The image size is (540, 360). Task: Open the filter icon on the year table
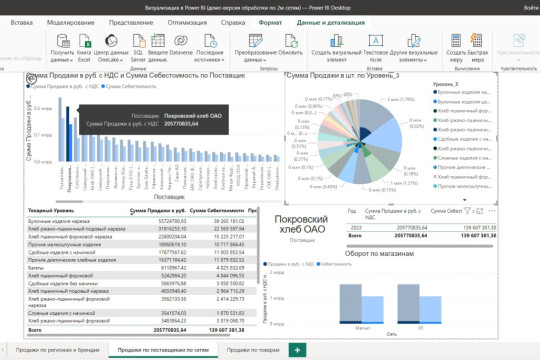coord(467,210)
